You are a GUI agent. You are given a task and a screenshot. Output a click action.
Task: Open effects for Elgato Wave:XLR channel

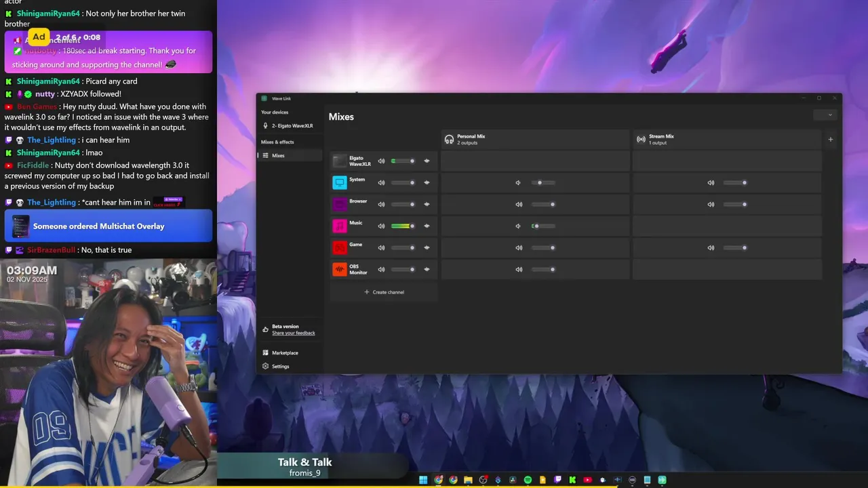(x=427, y=161)
